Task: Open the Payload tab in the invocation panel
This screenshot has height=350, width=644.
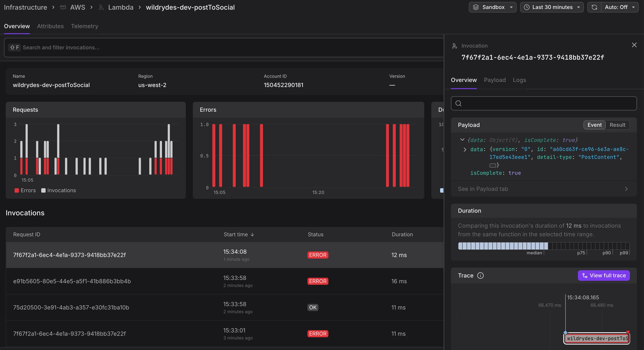Action: click(x=495, y=80)
